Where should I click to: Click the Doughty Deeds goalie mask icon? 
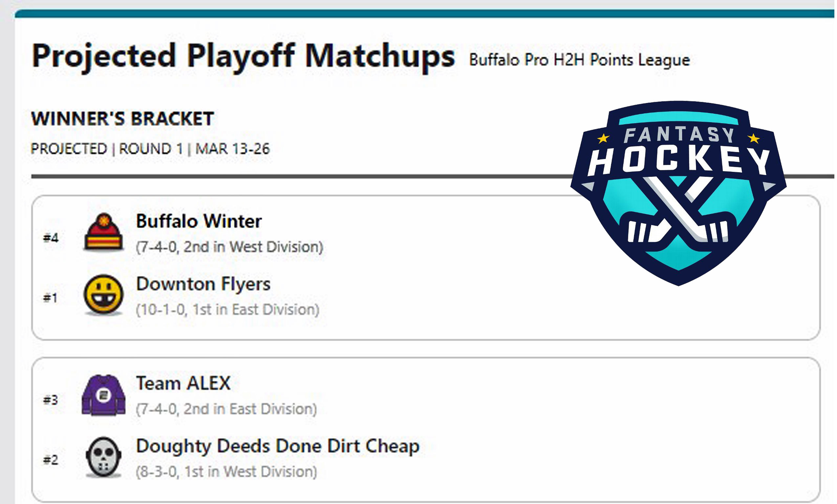tap(103, 457)
